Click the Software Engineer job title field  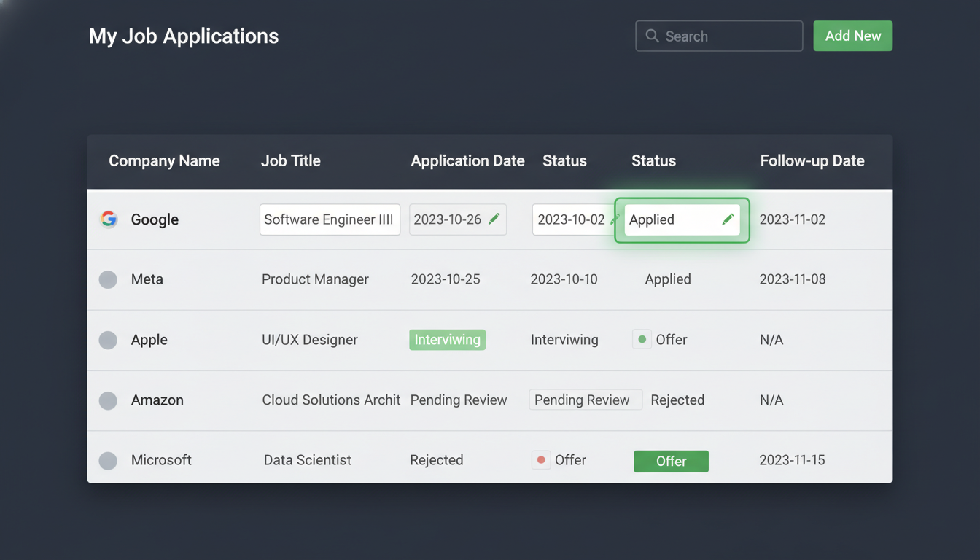[x=330, y=219]
